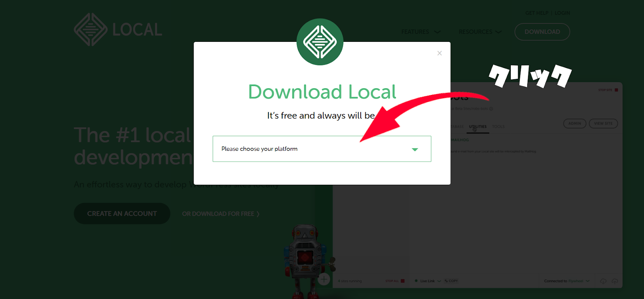Image resolution: width=644 pixels, height=299 pixels.
Task: Click the LOGIN link
Action: [562, 13]
